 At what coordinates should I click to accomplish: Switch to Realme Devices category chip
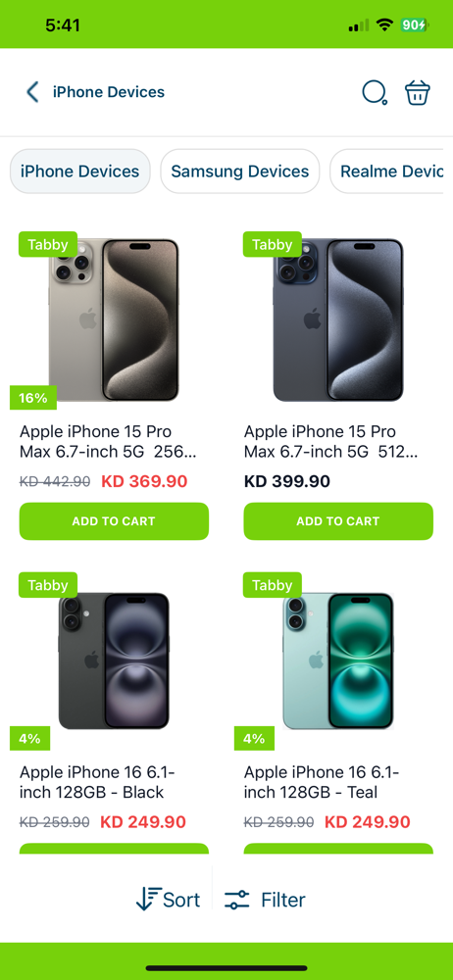[391, 171]
